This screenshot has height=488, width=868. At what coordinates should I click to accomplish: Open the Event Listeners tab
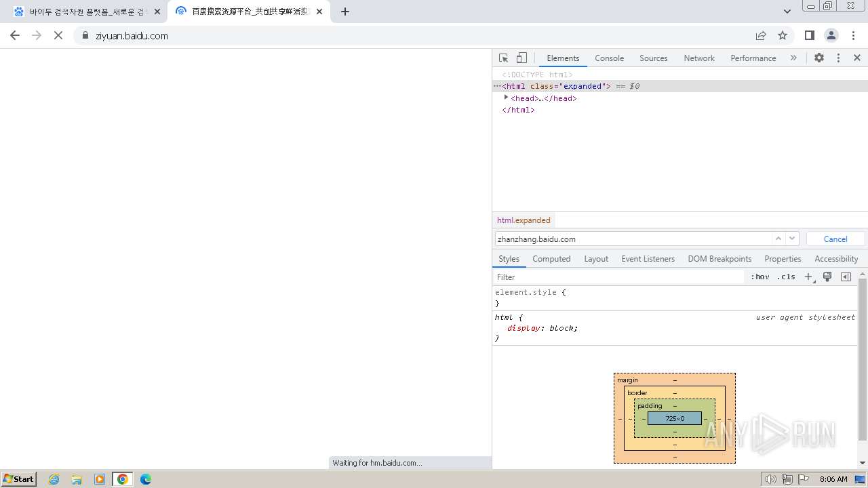(648, 259)
